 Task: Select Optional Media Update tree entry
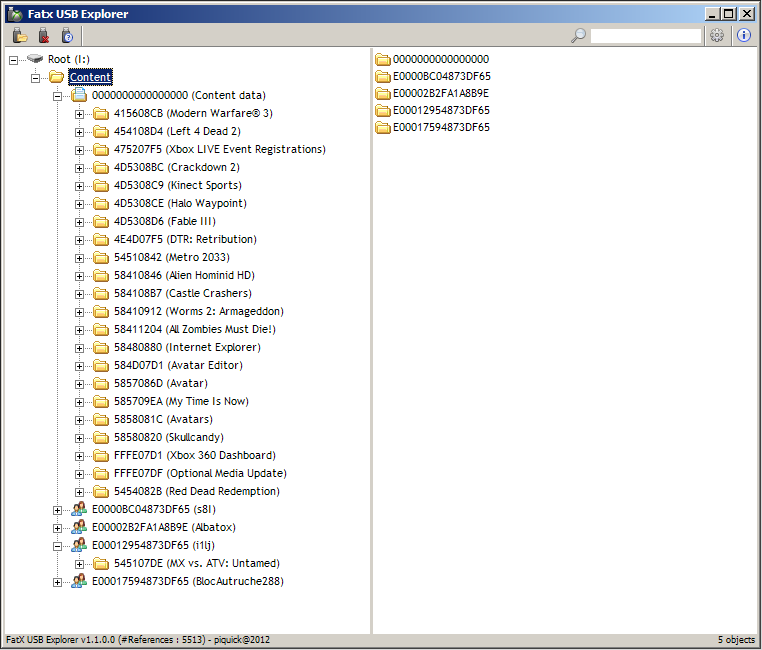(x=200, y=473)
